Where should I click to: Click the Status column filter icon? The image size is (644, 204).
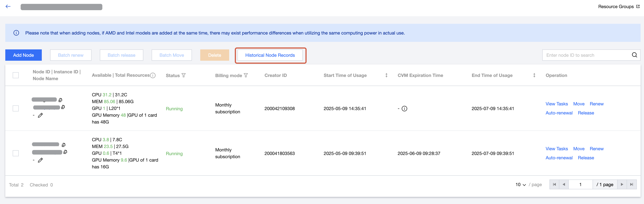coord(184,75)
